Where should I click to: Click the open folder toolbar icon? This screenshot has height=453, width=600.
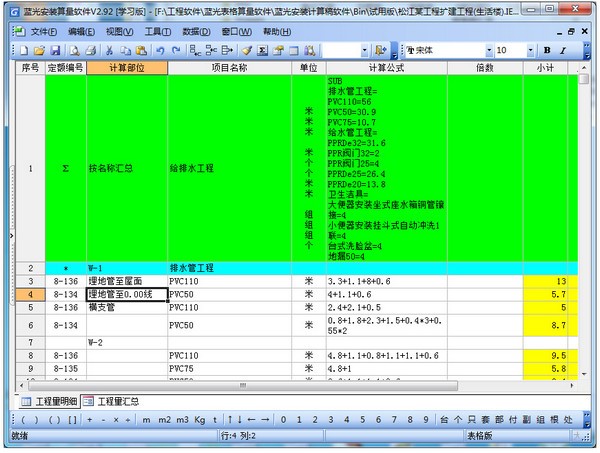(x=39, y=50)
